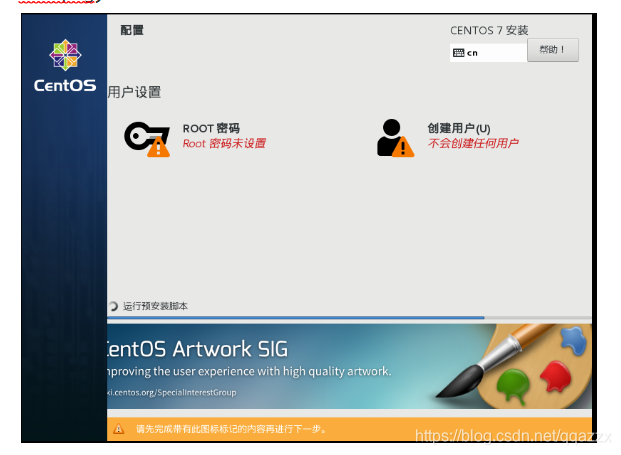Click the busy spinner beside 运行预安装脚本
This screenshot has width=621, height=455.
[113, 306]
